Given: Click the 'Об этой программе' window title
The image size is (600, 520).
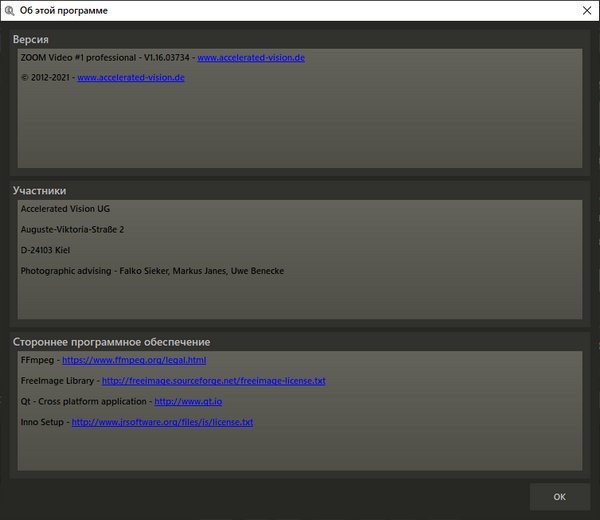Looking at the screenshot, I should point(64,11).
